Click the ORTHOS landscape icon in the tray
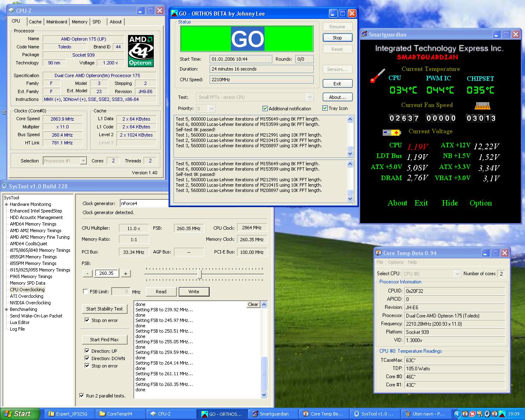525x420 pixels. point(502,414)
